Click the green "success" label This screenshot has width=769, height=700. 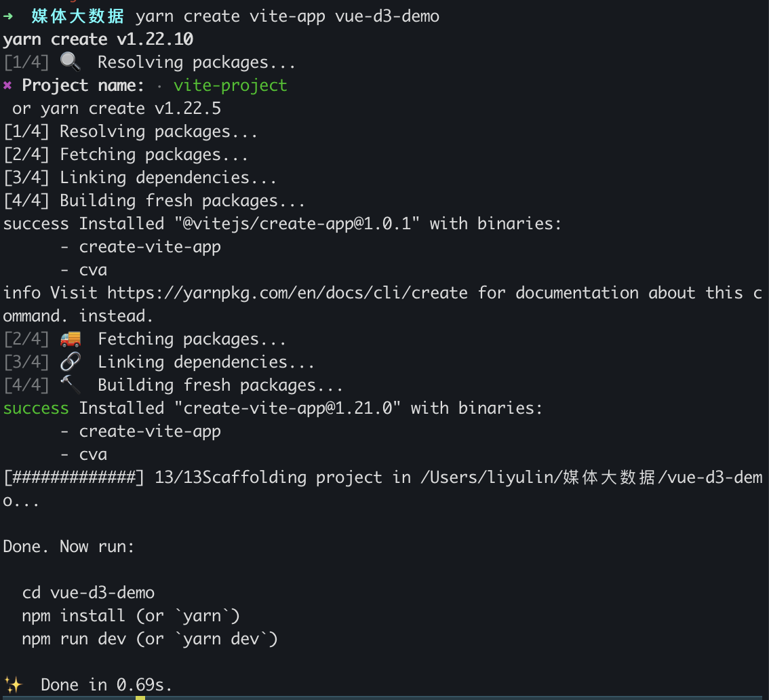pyautogui.click(x=36, y=408)
